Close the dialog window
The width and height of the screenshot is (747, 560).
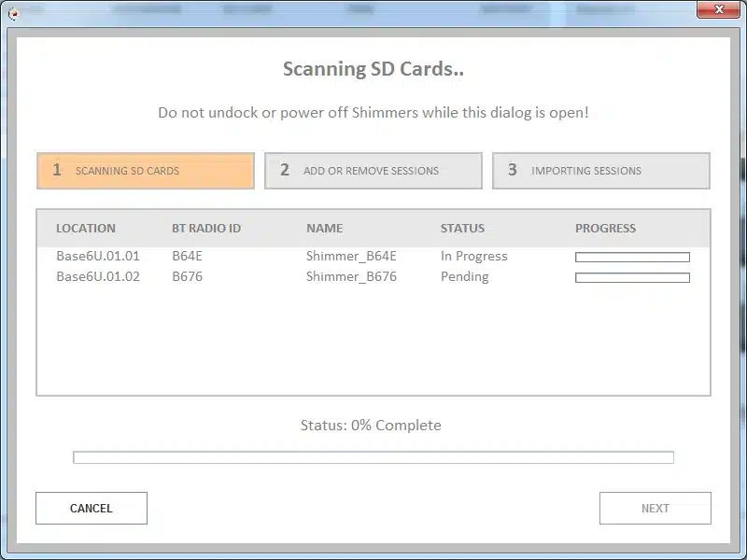(x=719, y=9)
